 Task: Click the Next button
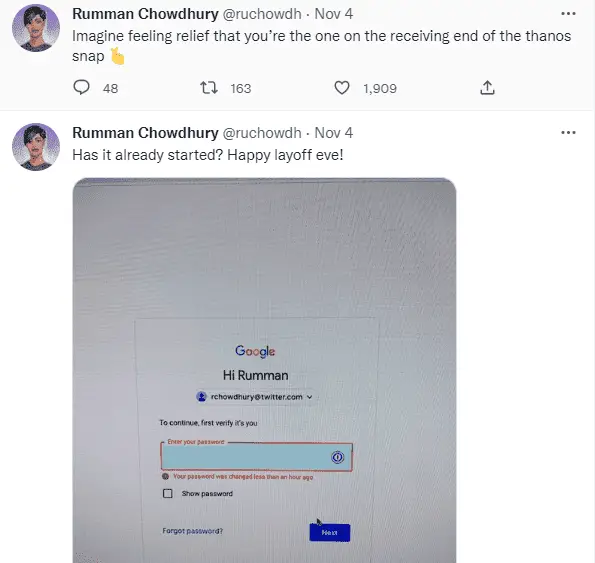tap(329, 533)
